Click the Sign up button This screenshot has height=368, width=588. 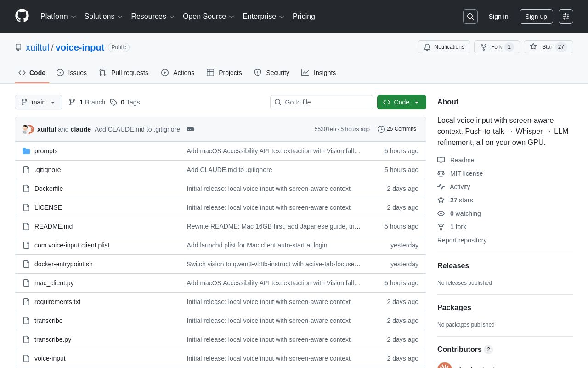(536, 17)
